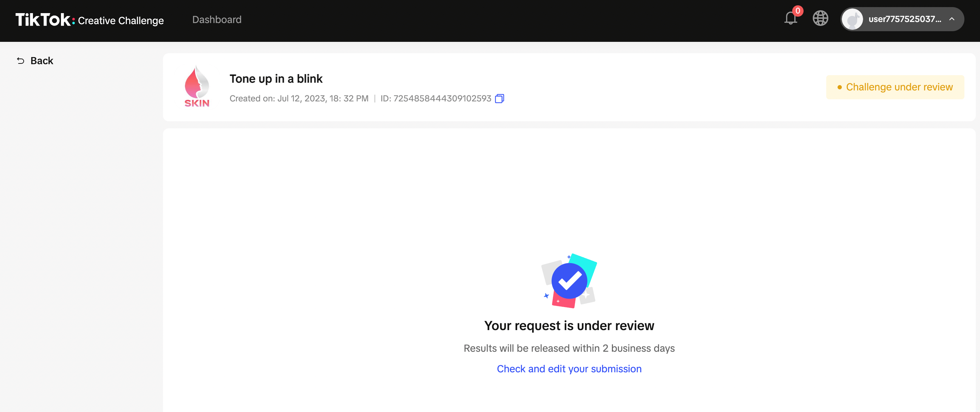
Task: Click the user profile avatar icon
Action: pos(853,19)
